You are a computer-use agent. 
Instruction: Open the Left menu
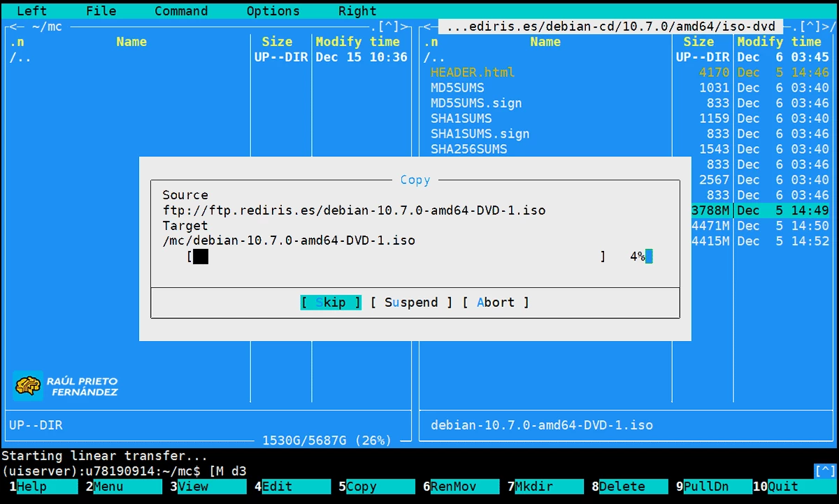click(31, 11)
